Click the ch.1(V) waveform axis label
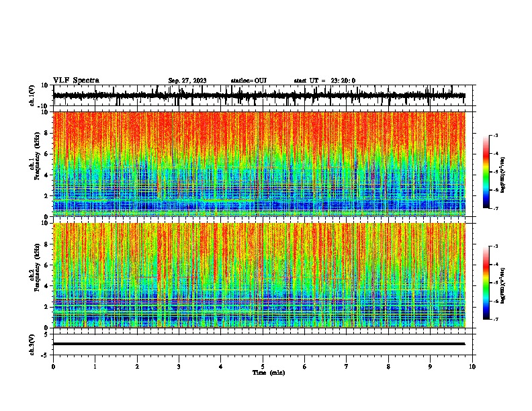The height and width of the screenshot is (411, 532). click(x=32, y=95)
